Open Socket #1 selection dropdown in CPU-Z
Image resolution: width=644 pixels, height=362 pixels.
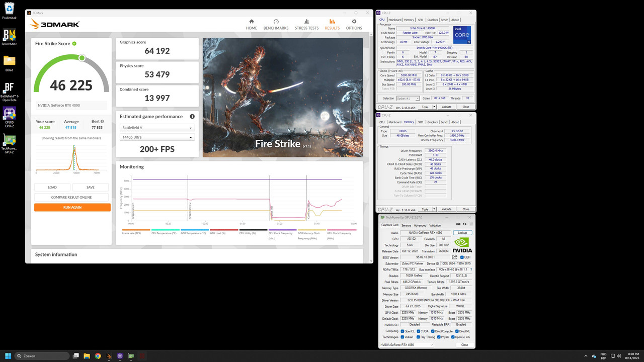pos(408,99)
